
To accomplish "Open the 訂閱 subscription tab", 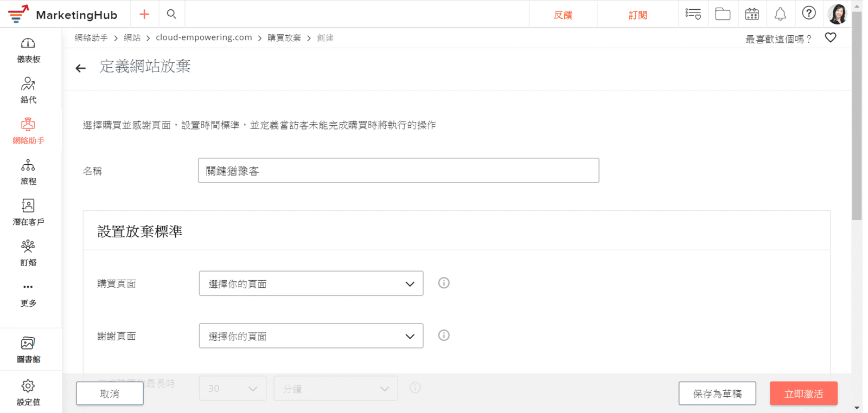I will click(638, 15).
